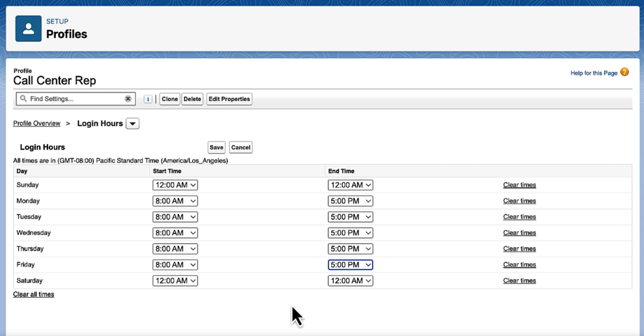This screenshot has height=336, width=644.
Task: Expand the Login Hours section dropdown arrow
Action: click(x=133, y=124)
